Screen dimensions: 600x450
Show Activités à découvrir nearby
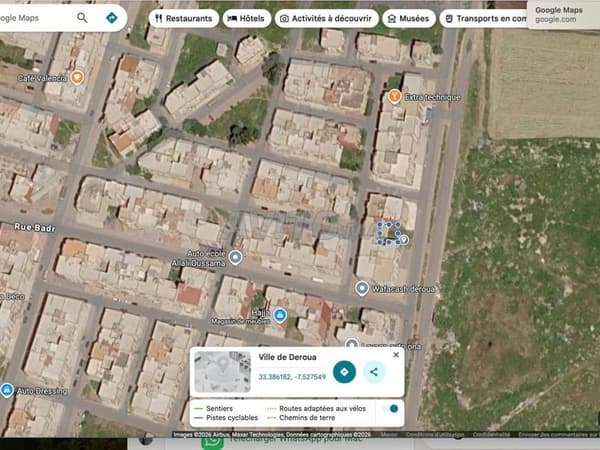click(x=327, y=18)
